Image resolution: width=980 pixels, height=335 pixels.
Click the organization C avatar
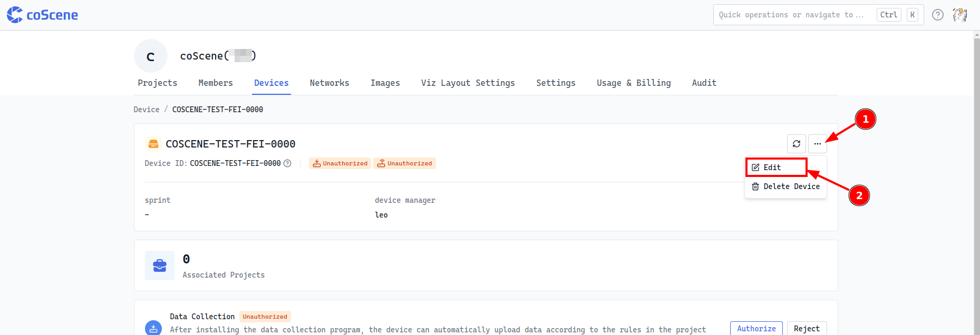(x=151, y=56)
